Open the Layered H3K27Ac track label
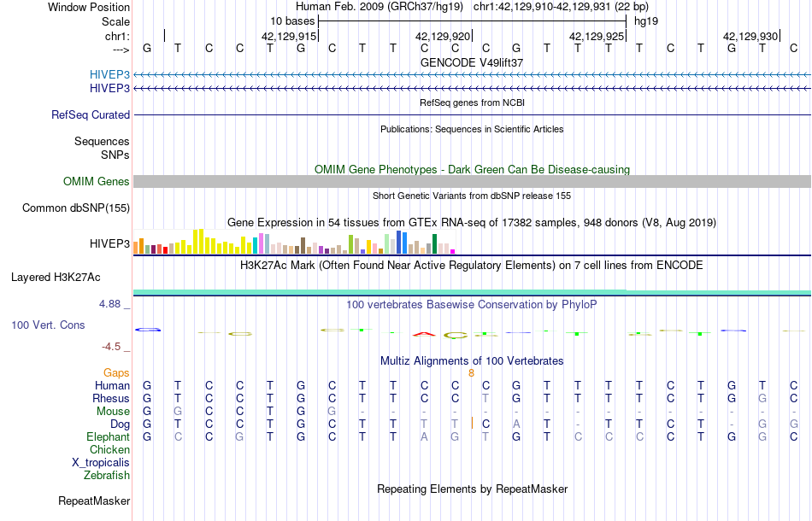812x521 pixels. 56,278
